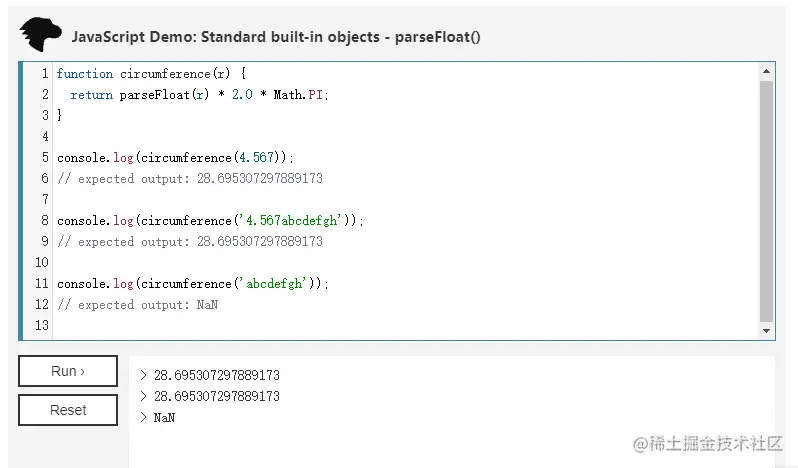Select line number 5 in the gutter
The image size is (798, 468).
(45, 157)
